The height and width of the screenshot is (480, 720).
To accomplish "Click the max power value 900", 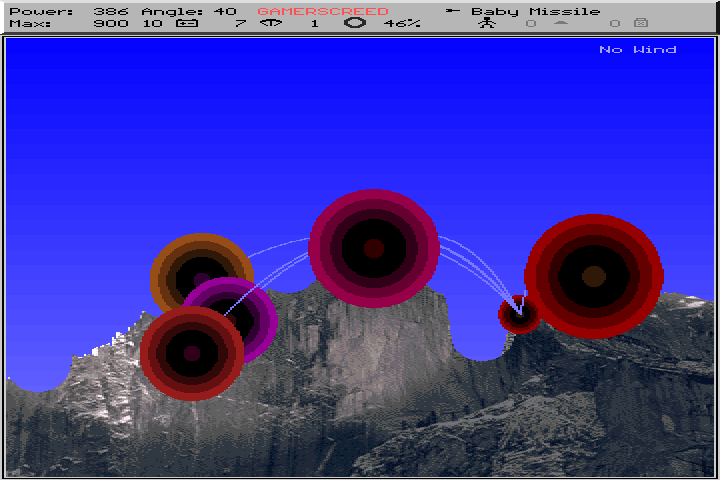I will [x=111, y=23].
